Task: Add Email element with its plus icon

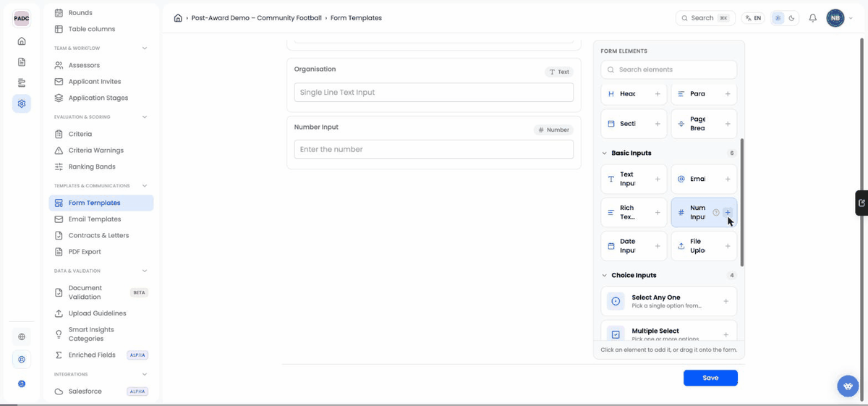Action: point(728,179)
